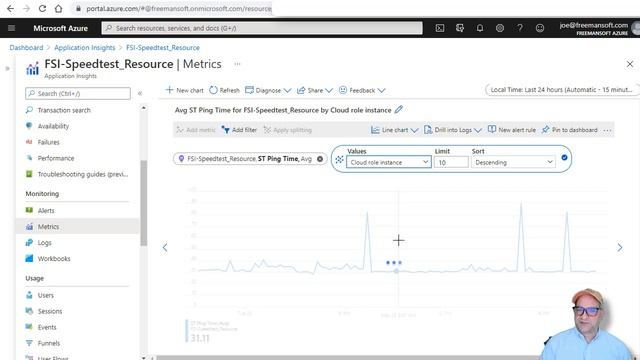The width and height of the screenshot is (640, 360).
Task: Go to browser home page
Action: point(58,9)
